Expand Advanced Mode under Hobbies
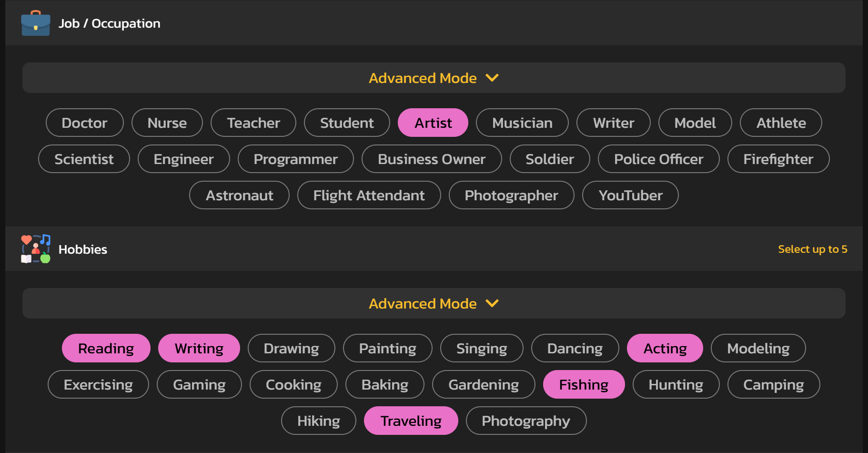This screenshot has height=453, width=868. (434, 303)
